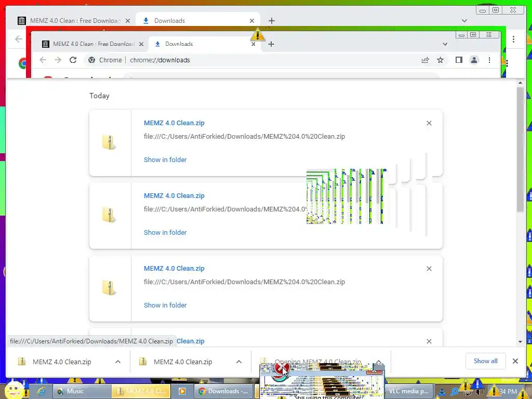Click back arrow in nested Chrome window

pos(43,60)
